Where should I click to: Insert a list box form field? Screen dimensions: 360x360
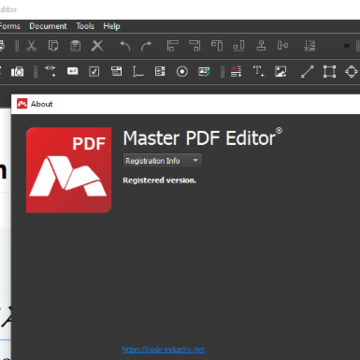[160, 71]
